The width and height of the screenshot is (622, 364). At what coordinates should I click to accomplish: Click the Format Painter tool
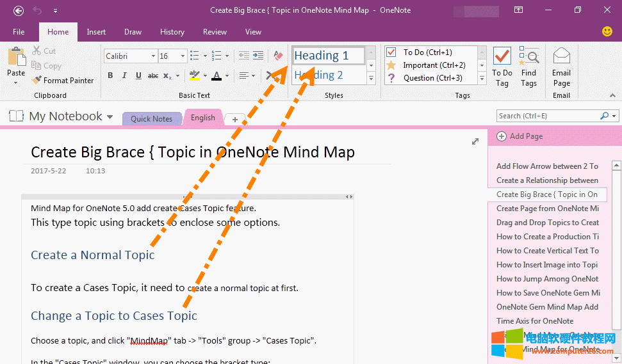pyautogui.click(x=63, y=81)
